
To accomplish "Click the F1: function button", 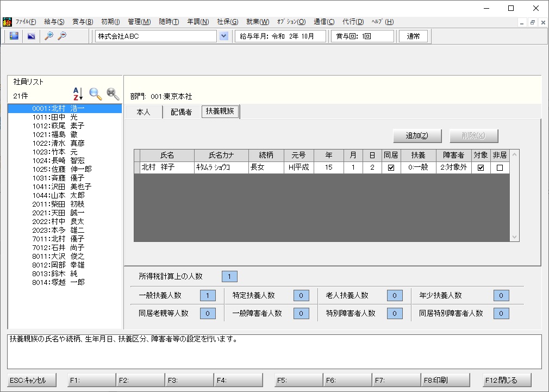I will coord(91,380).
